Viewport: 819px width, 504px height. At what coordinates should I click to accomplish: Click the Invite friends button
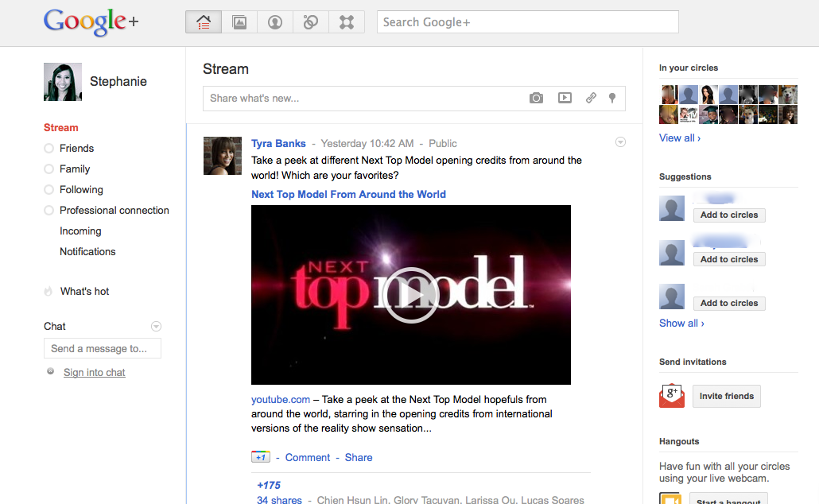coord(727,396)
